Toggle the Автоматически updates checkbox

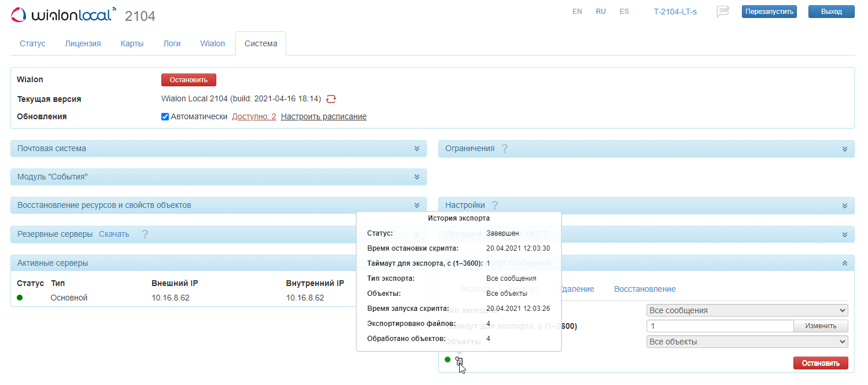pos(165,116)
